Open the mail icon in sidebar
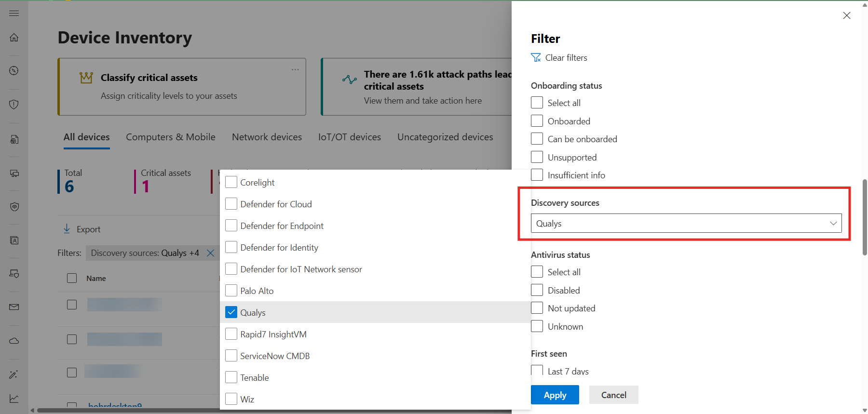868x414 pixels. pyautogui.click(x=14, y=307)
